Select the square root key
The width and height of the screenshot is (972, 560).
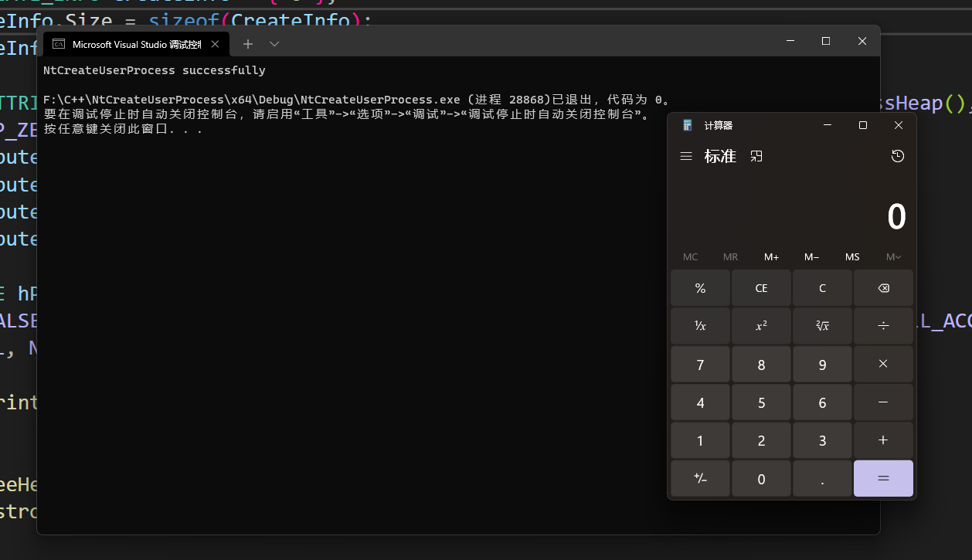point(822,325)
